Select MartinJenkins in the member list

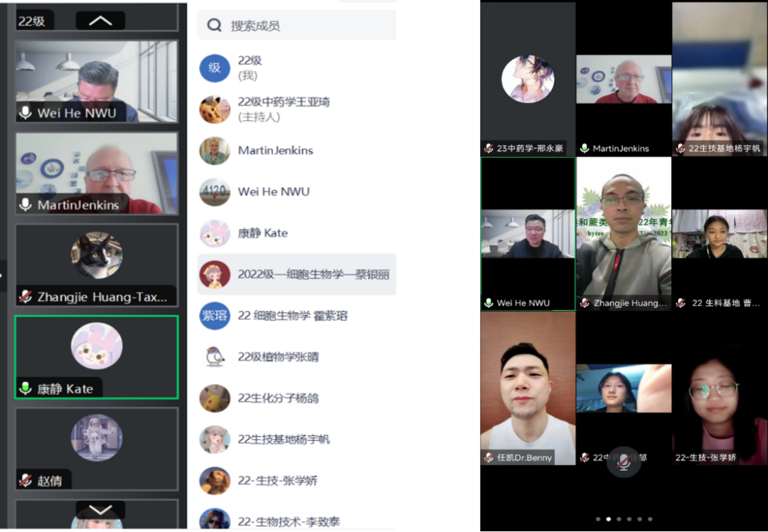(275, 151)
